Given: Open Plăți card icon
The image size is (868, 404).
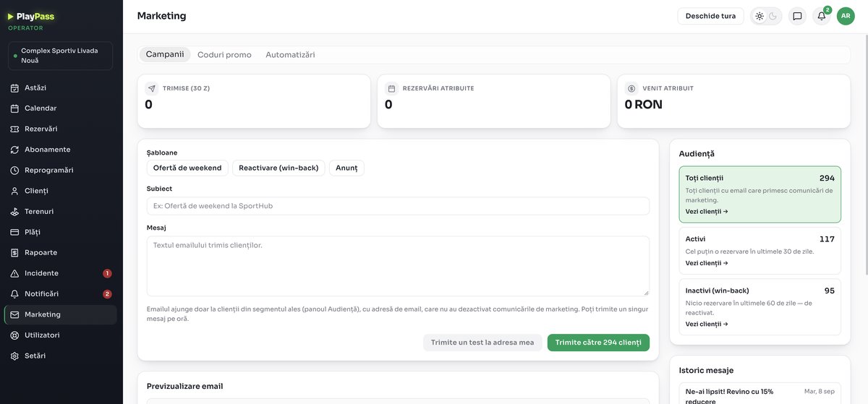Looking at the screenshot, I should (x=14, y=232).
